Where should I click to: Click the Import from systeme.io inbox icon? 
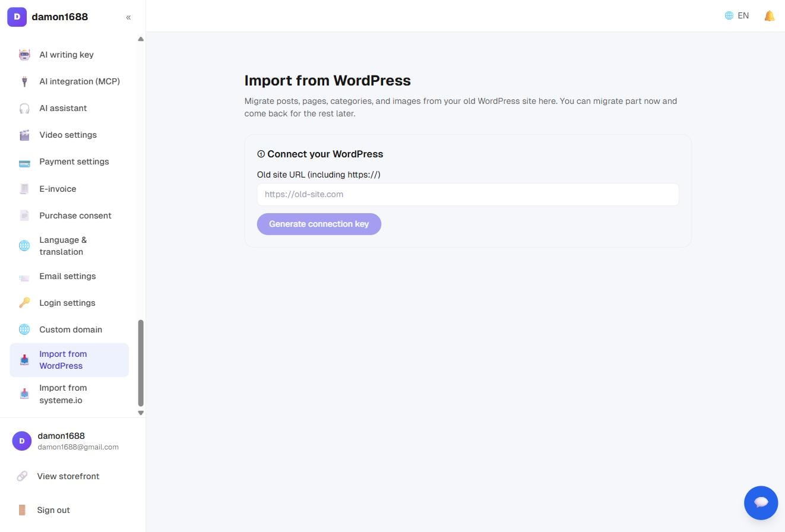click(24, 394)
